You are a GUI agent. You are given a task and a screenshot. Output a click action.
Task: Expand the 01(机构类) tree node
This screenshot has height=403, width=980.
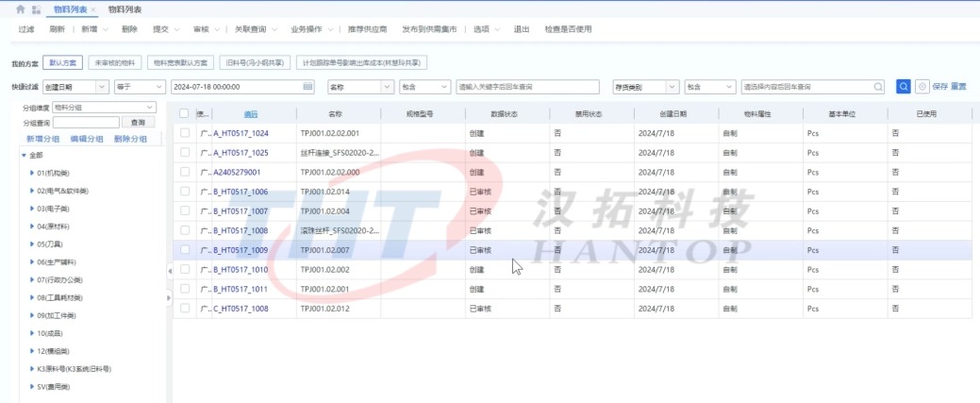pyautogui.click(x=33, y=173)
